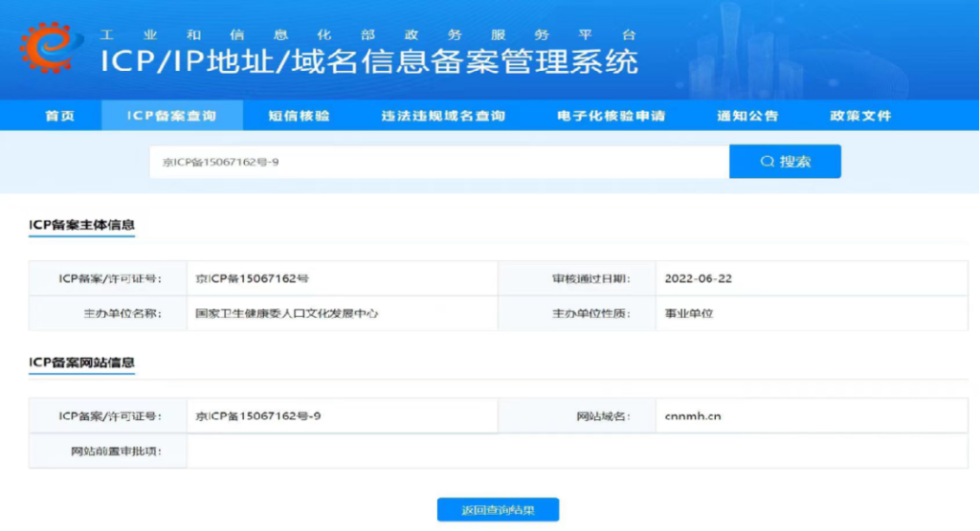
Task: Select 京ICP备15067162号-9 in website info table
Action: (258, 416)
